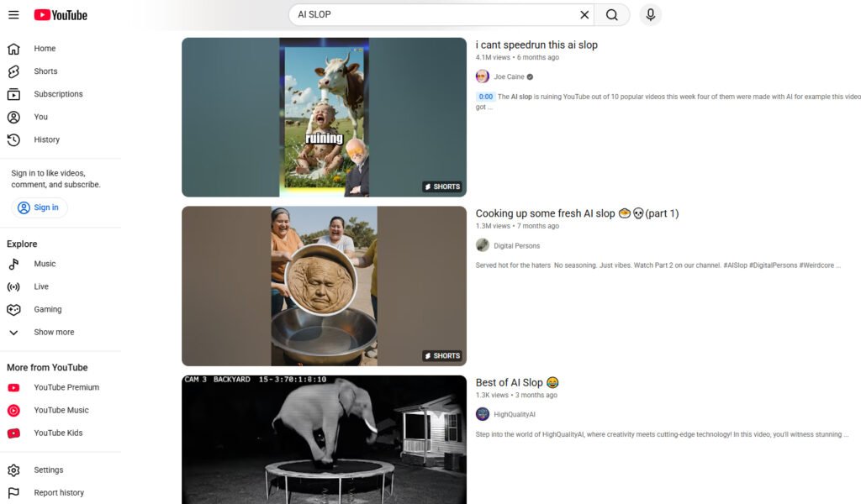Click the Sign in button
The width and height of the screenshot is (861, 504).
pos(39,207)
